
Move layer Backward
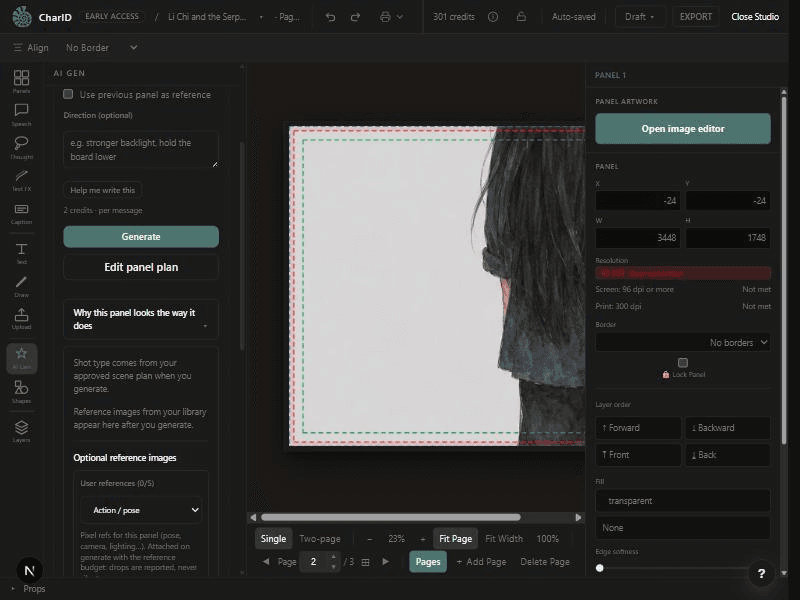727,428
